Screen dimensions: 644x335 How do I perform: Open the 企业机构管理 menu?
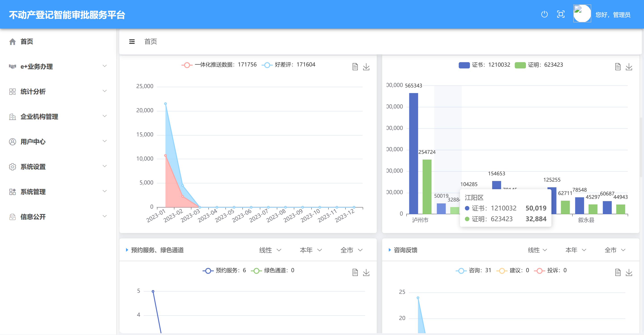58,117
